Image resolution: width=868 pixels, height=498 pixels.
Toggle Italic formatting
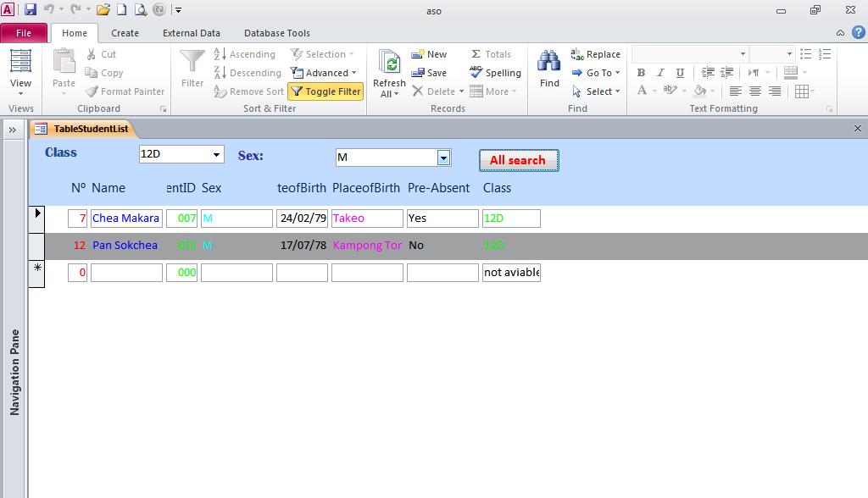click(660, 73)
